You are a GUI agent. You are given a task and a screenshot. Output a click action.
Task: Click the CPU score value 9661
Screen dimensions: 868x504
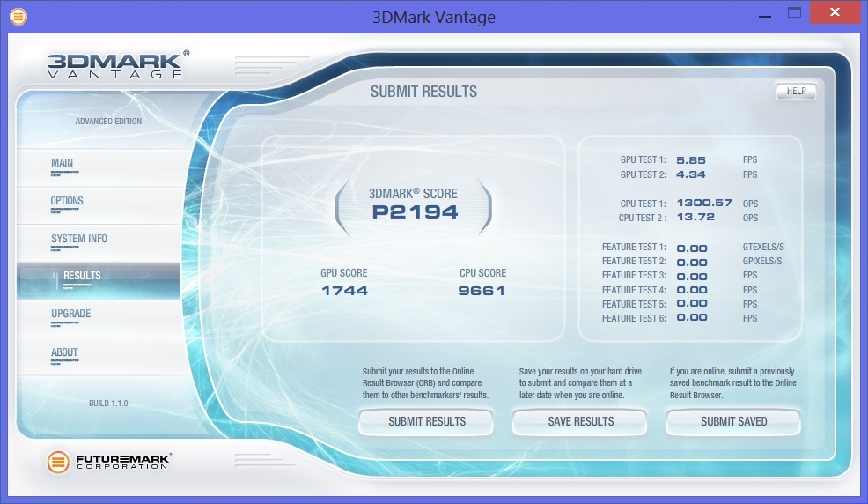(x=482, y=291)
